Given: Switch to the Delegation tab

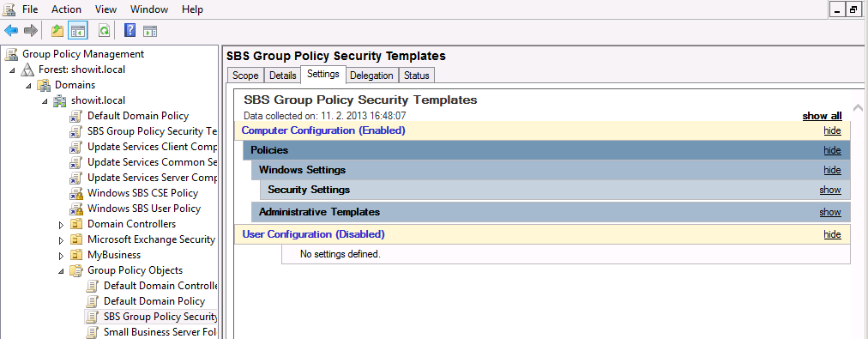Looking at the screenshot, I should (371, 76).
